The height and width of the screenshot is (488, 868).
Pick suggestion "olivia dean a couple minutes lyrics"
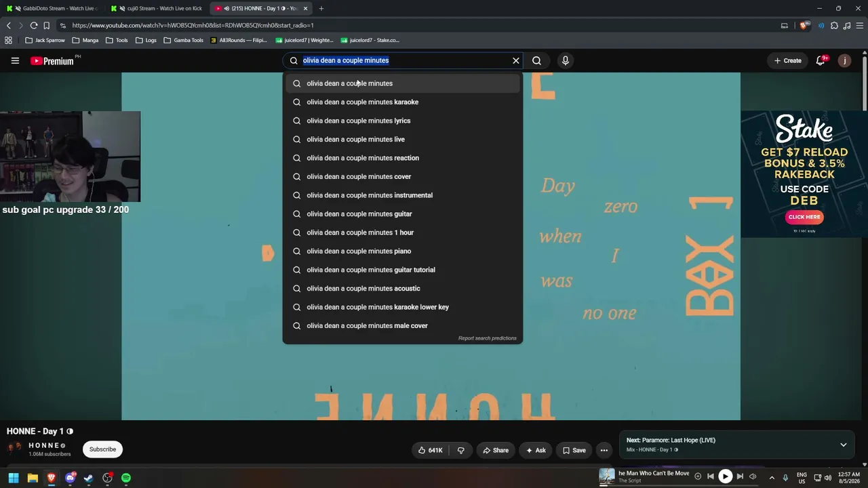click(402, 121)
